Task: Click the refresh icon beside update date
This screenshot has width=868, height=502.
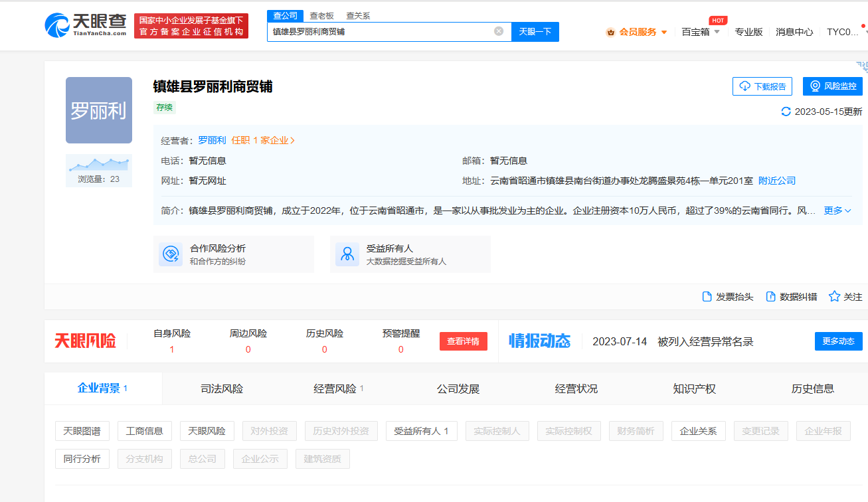Action: tap(786, 112)
